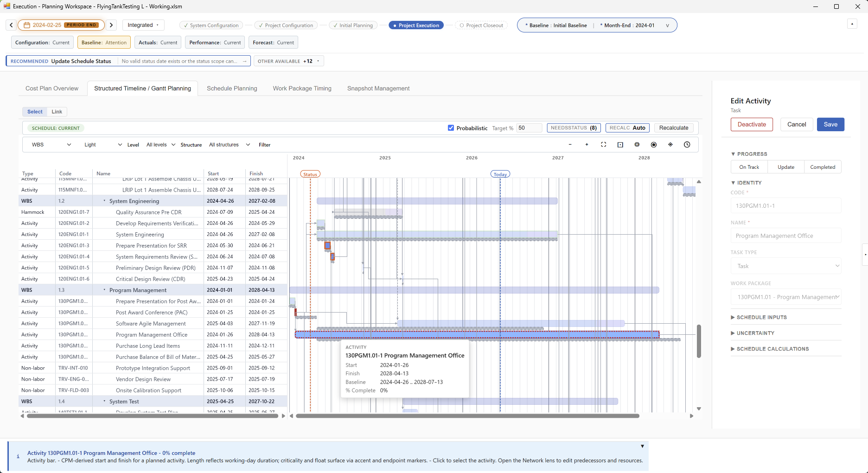Viewport: 868px width, 473px height.
Task: Click the Save button
Action: [x=830, y=124]
